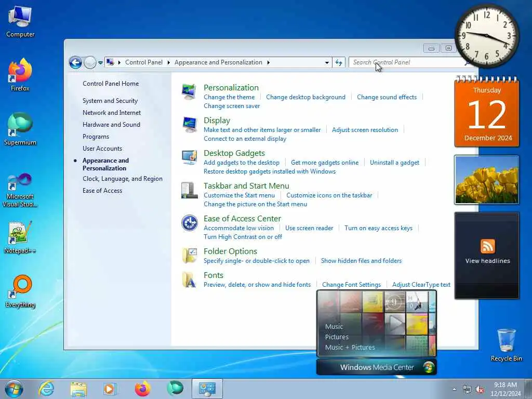Open Ease of Access in sidebar

(102, 191)
